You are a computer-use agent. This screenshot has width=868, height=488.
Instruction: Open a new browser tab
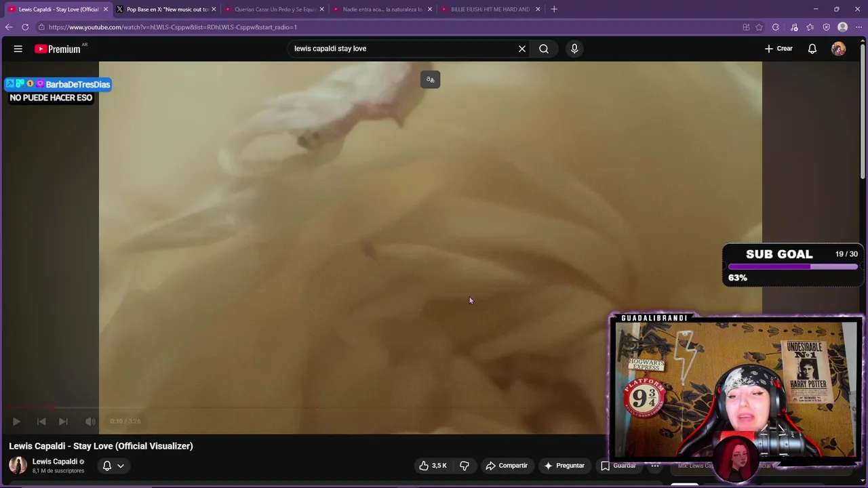pos(554,9)
